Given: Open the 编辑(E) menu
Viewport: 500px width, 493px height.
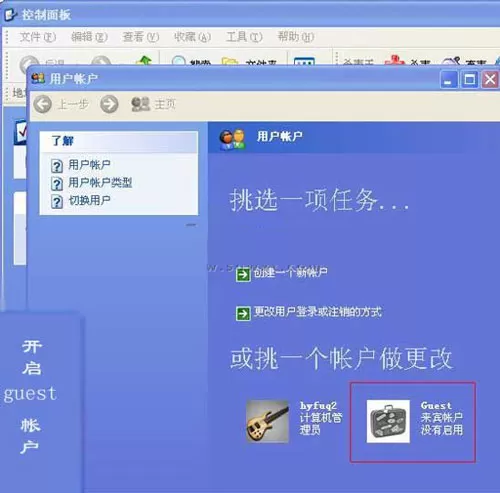Looking at the screenshot, I should pos(89,37).
